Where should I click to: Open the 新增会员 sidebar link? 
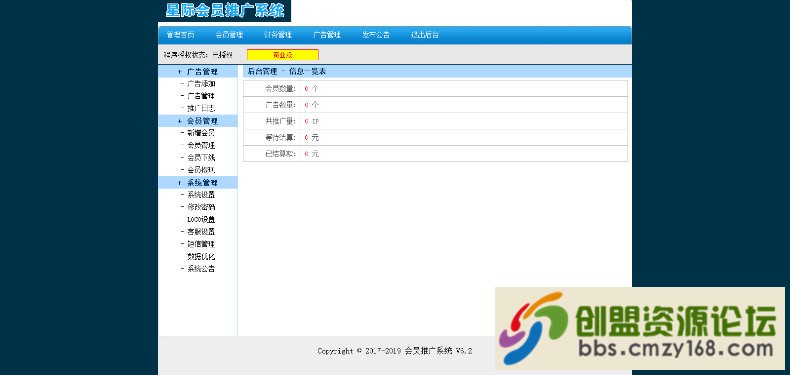pos(201,133)
